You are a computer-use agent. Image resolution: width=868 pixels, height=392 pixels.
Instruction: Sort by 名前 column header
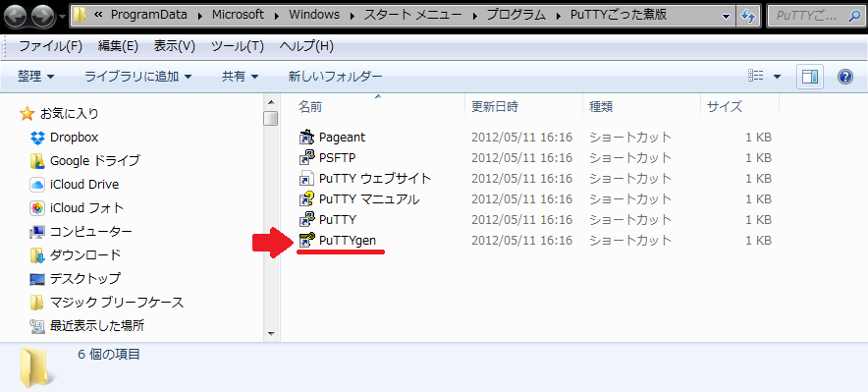tap(373, 107)
